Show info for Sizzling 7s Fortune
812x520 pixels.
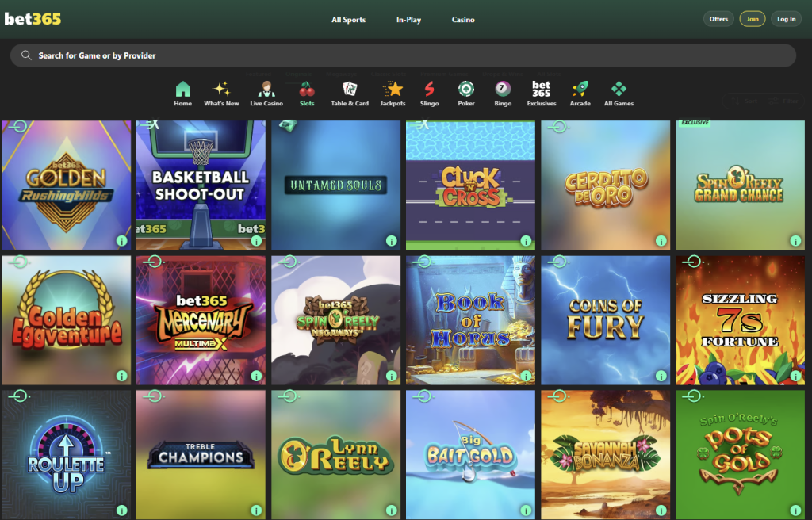[x=795, y=376]
